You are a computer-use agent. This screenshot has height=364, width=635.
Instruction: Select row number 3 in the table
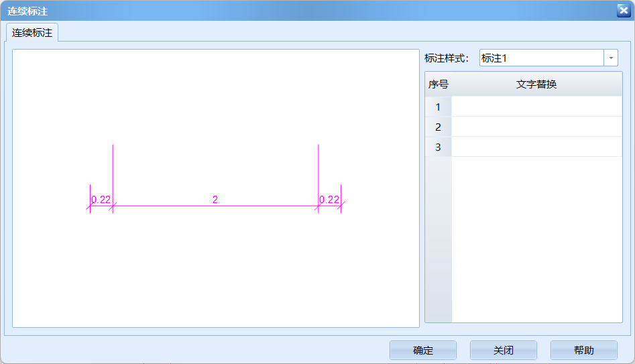click(438, 147)
